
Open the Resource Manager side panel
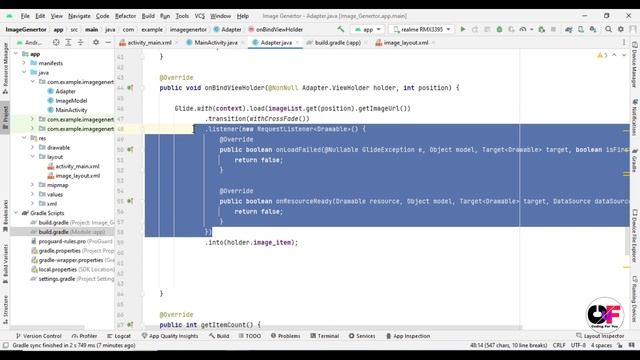point(5,68)
